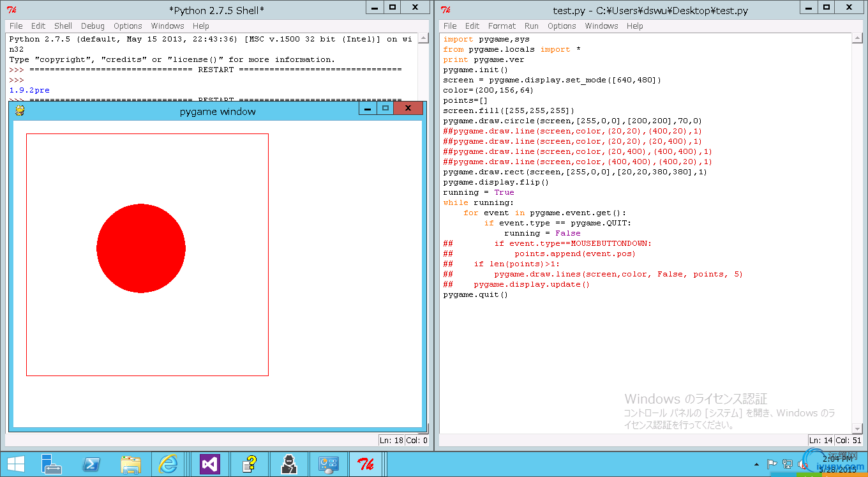
Task: Click the 'screen = pygame.display.set_mode' line
Action: 552,80
